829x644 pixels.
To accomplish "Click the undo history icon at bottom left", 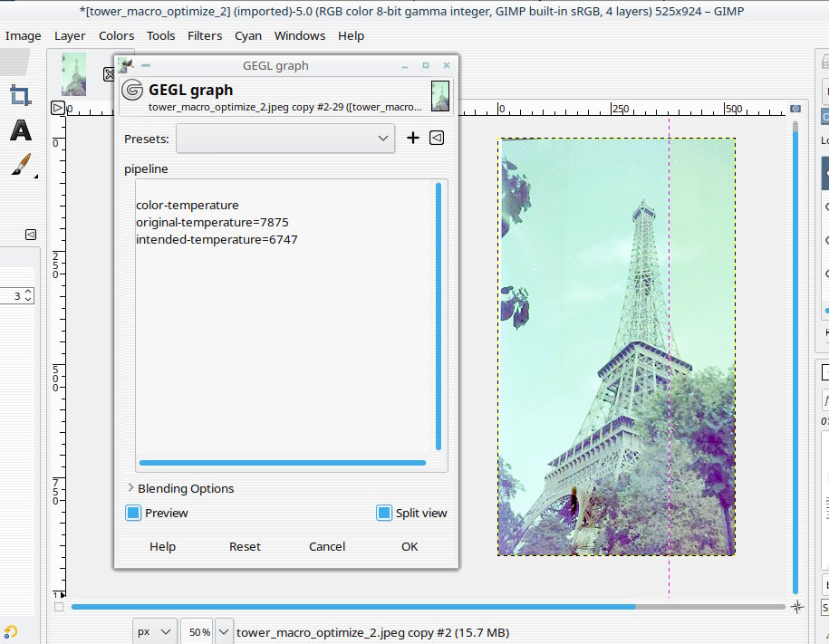I will pos(11,631).
